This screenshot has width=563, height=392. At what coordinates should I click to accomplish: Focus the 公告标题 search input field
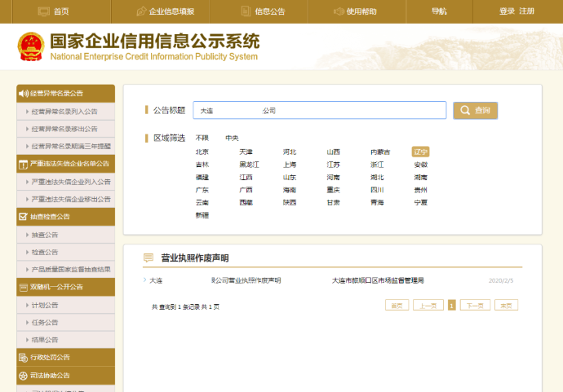320,110
